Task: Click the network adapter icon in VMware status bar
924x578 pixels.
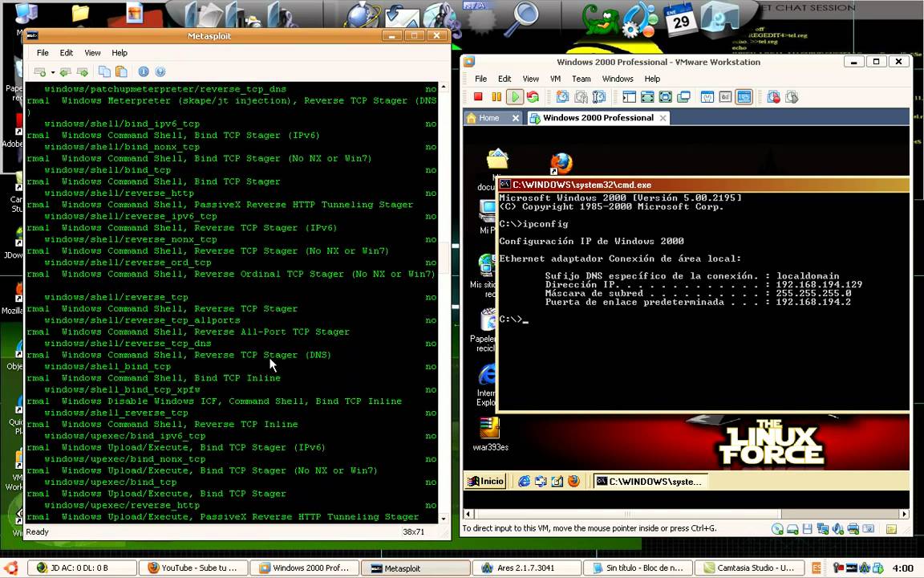Action: [822, 529]
